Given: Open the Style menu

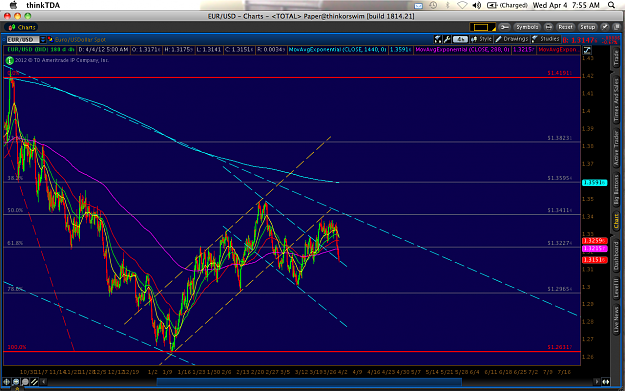Looking at the screenshot, I should click(482, 39).
